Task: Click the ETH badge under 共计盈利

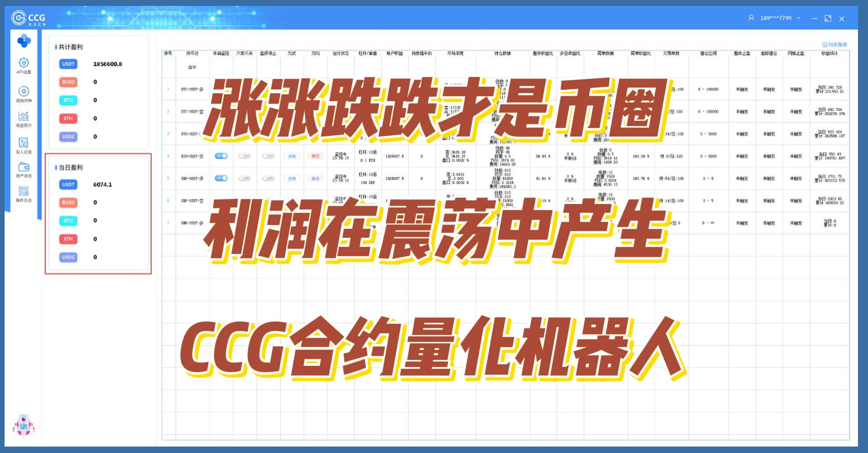Action: coord(68,118)
